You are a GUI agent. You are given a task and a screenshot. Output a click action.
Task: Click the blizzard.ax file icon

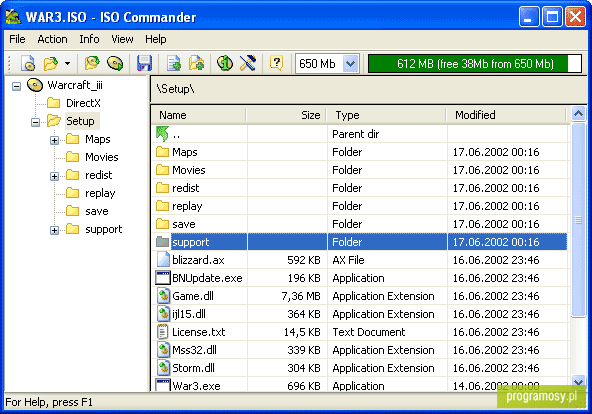click(x=163, y=260)
